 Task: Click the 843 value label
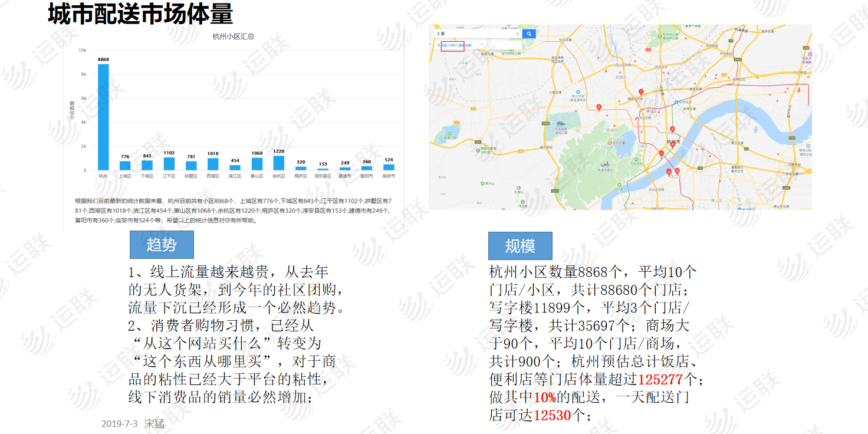(147, 156)
